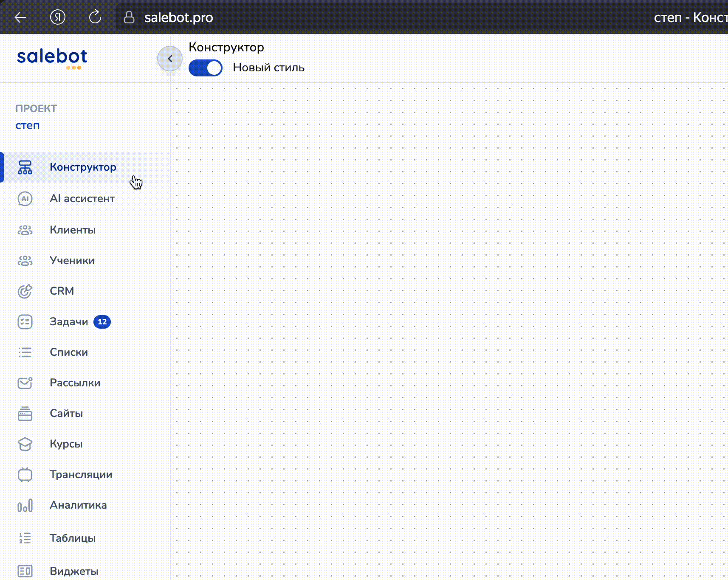Click the salebot.pro address bar
This screenshot has height=580, width=728.
pyautogui.click(x=178, y=17)
